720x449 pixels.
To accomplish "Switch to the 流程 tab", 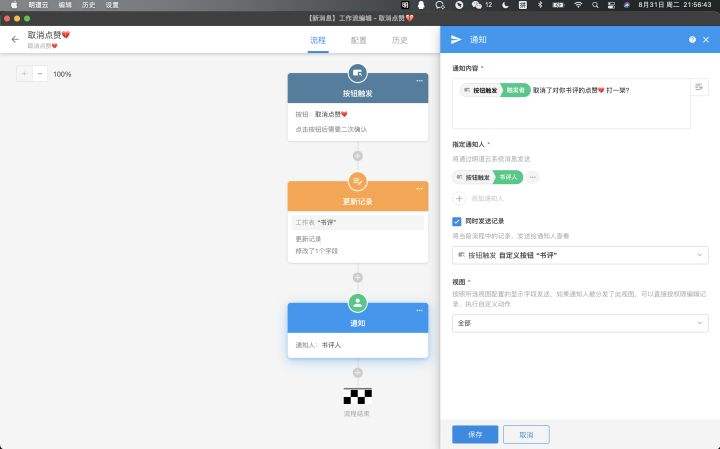I will 318,40.
